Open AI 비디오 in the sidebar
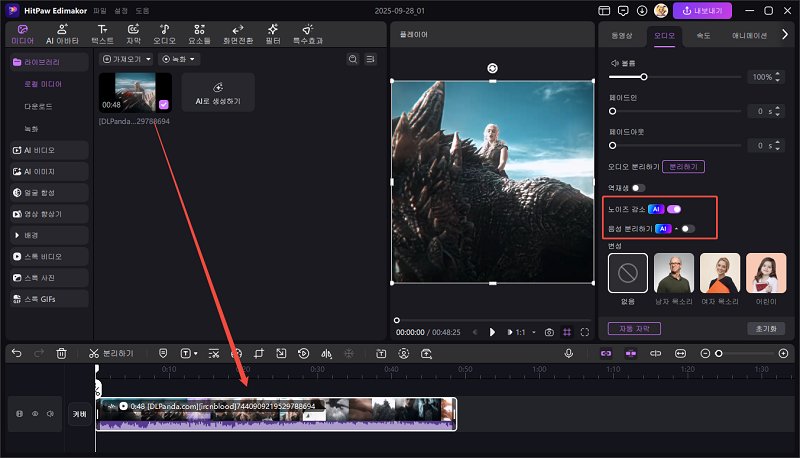Viewport: 800px width, 458px height. tap(49, 150)
